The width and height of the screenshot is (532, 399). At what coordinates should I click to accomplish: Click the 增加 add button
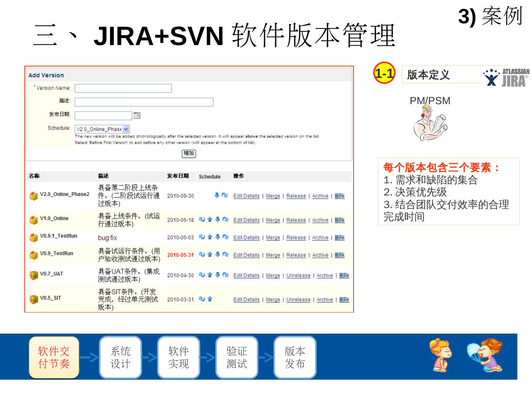pos(189,153)
